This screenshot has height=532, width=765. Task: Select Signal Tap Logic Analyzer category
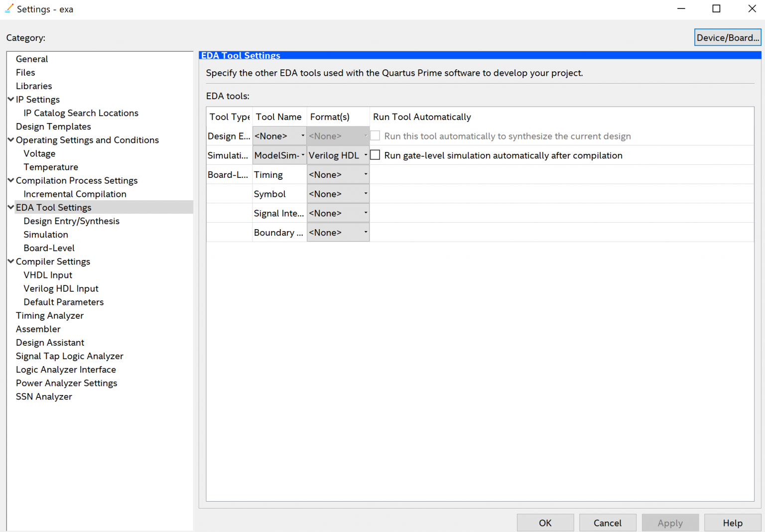(x=70, y=356)
